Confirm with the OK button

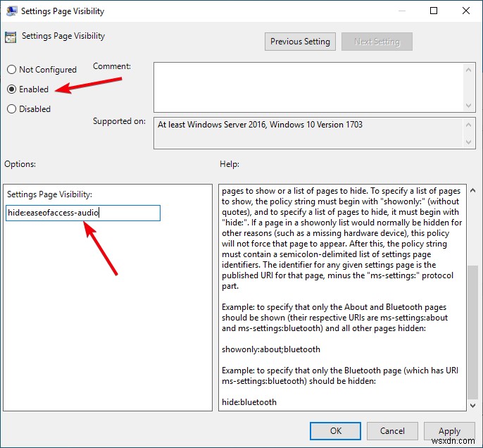pyautogui.click(x=335, y=431)
